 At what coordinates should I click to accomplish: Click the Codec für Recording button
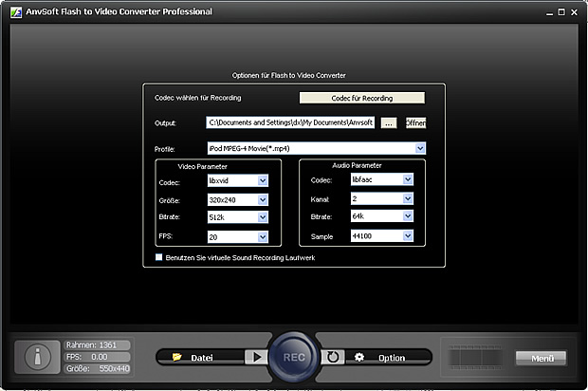pos(362,98)
